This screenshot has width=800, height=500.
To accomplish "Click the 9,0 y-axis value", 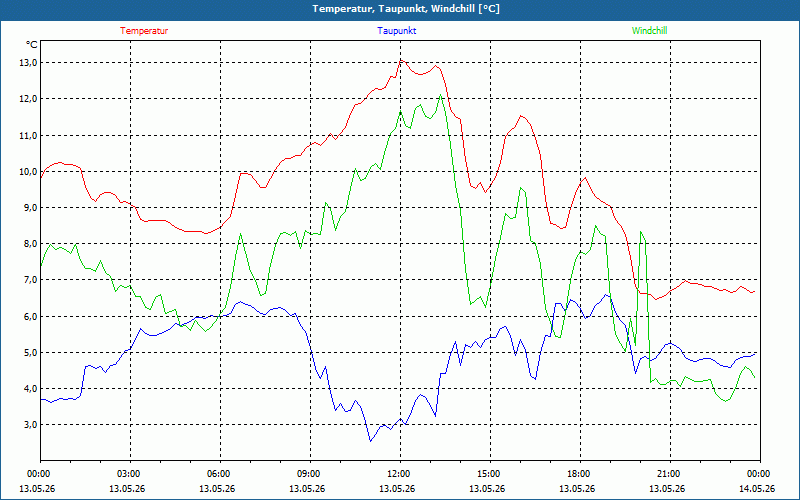I will [30, 208].
